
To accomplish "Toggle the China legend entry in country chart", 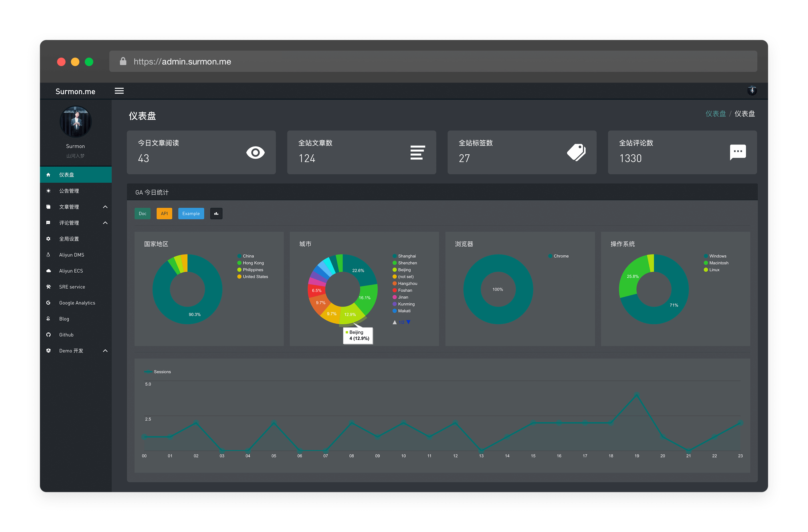I will (x=248, y=256).
